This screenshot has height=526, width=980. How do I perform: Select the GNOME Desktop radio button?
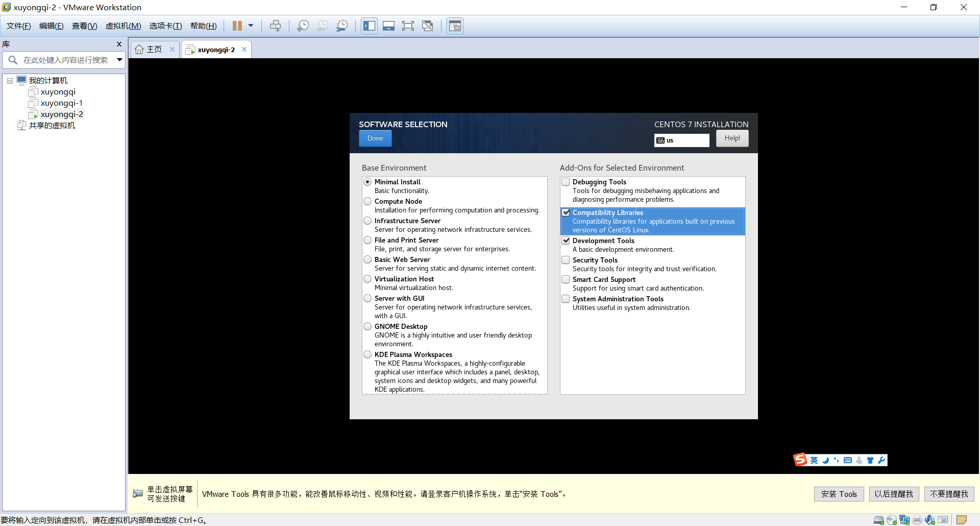click(367, 326)
